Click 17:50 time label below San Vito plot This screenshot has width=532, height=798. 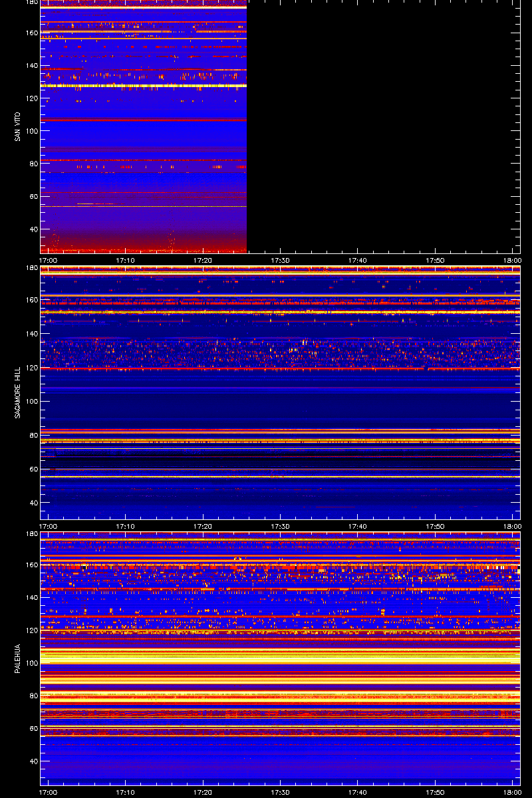click(x=435, y=260)
